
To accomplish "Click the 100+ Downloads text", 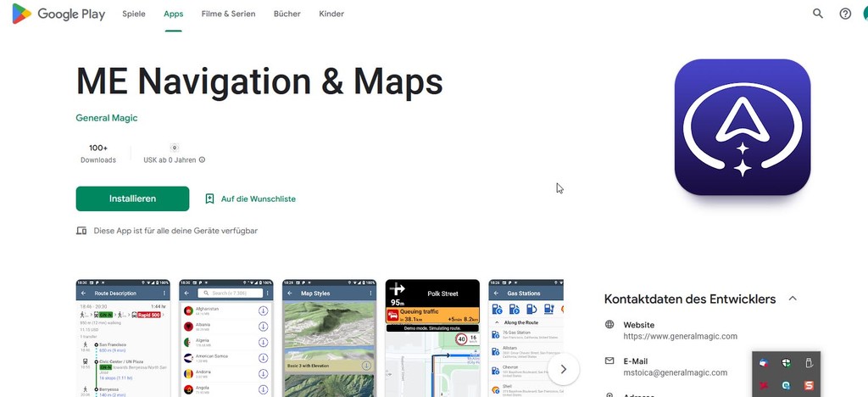I will tap(98, 154).
